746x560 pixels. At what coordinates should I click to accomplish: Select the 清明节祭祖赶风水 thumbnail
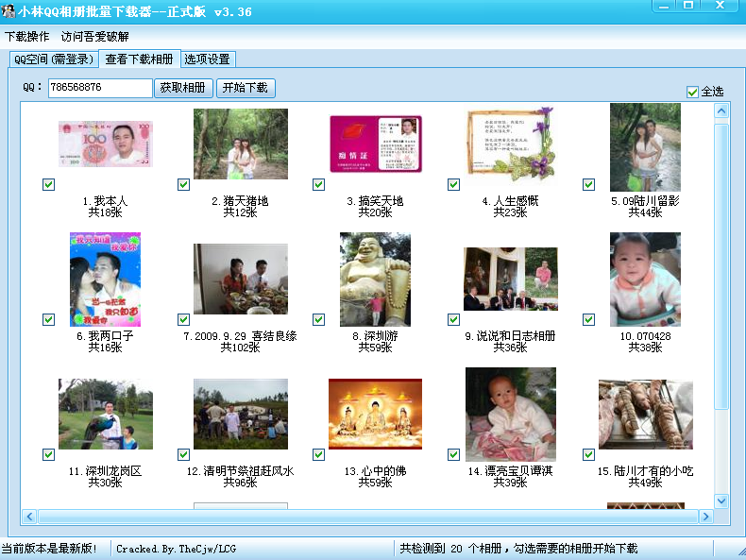click(x=241, y=414)
